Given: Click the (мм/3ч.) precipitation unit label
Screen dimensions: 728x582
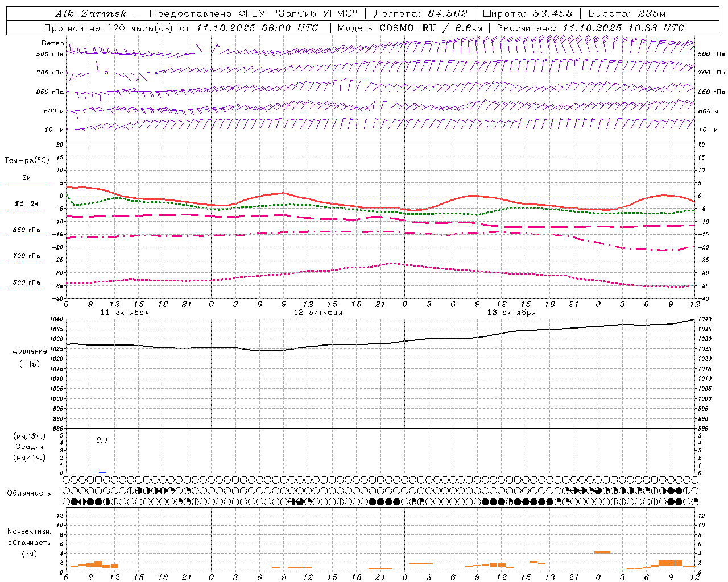Looking at the screenshot, I should pos(30,436).
